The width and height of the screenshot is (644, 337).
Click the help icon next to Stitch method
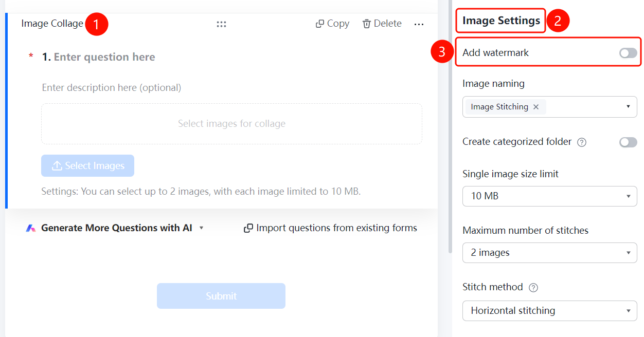[x=533, y=288]
